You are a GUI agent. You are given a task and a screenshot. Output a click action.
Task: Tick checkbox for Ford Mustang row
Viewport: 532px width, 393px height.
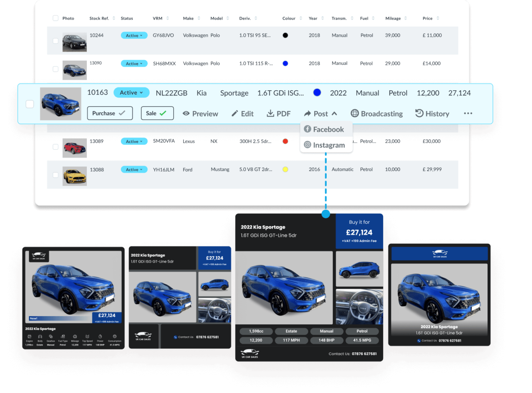56,175
